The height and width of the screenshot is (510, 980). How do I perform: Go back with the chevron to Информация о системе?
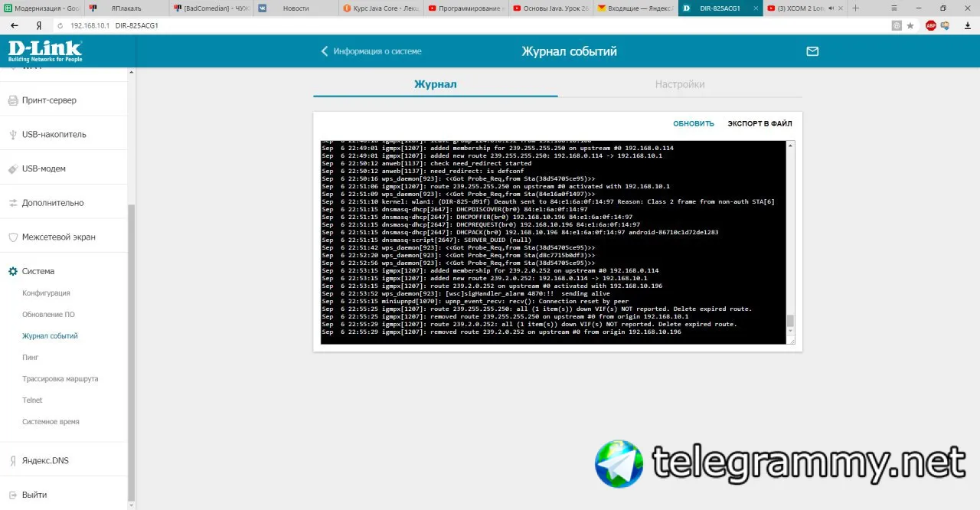[x=325, y=51]
